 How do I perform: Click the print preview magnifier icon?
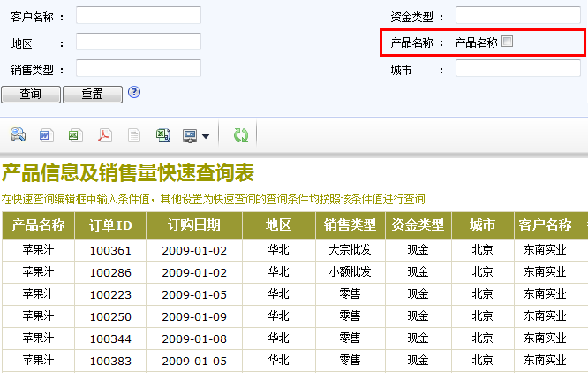pos(18,135)
